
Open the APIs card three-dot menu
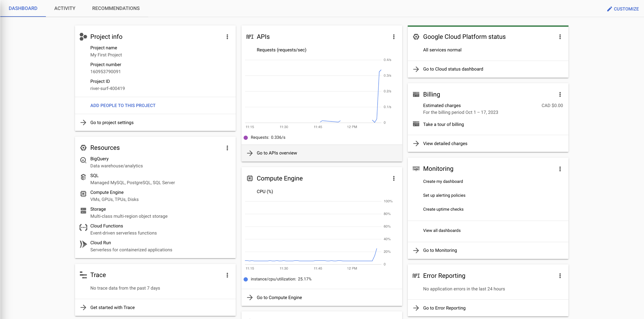pyautogui.click(x=394, y=37)
